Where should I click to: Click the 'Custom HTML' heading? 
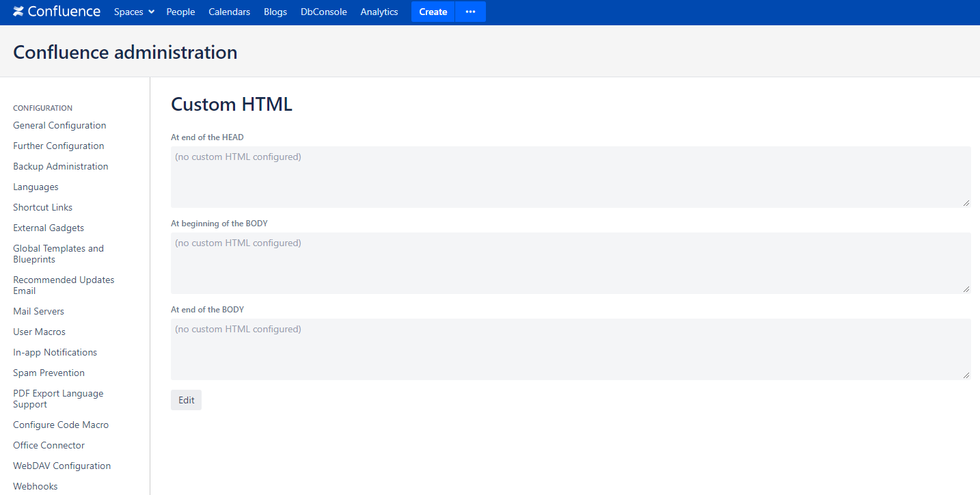[x=232, y=104]
